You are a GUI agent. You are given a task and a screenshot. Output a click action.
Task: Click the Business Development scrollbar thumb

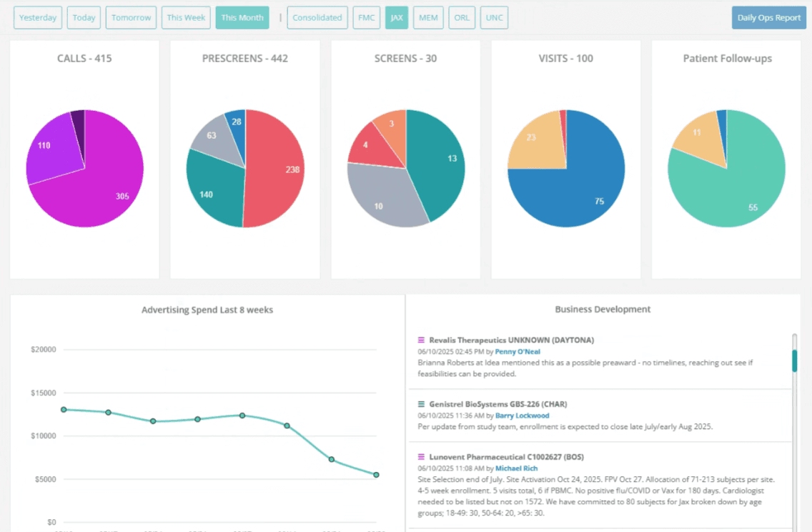794,361
